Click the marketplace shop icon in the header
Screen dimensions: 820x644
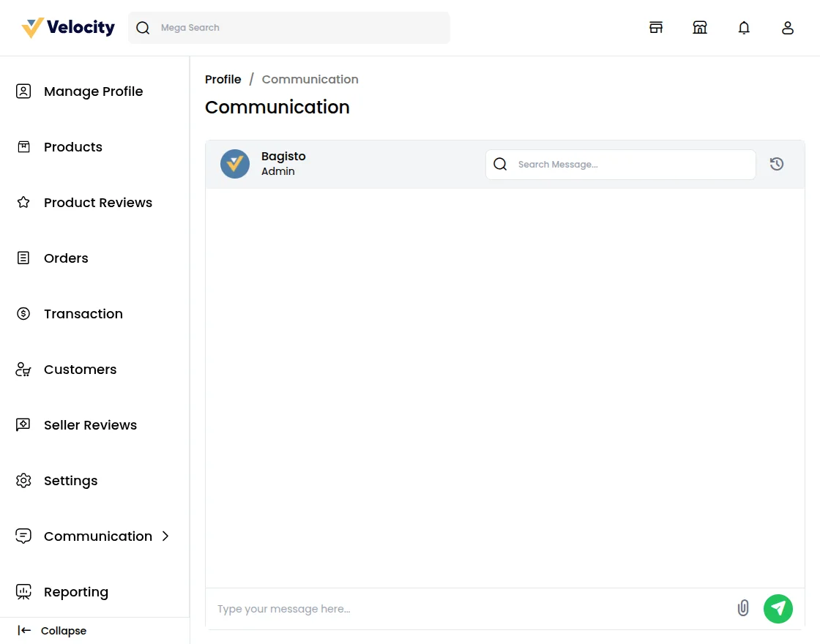point(700,27)
